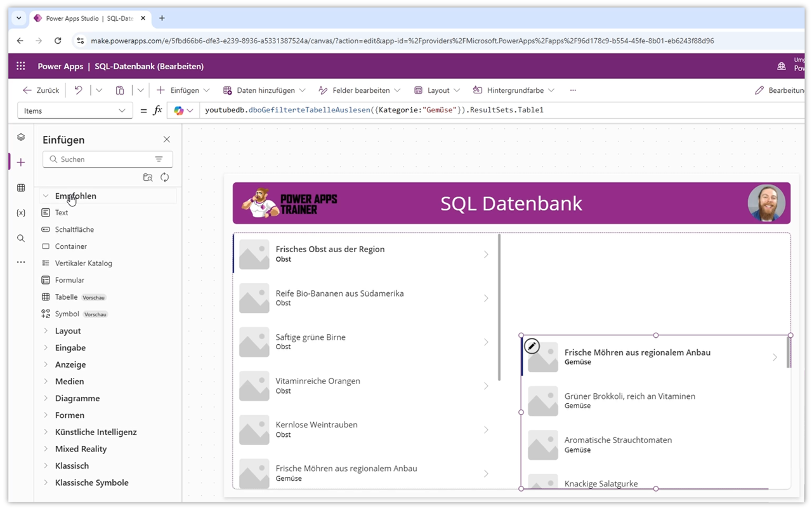Refresh the Einfügen component list
The height and width of the screenshot is (508, 812).
165,178
